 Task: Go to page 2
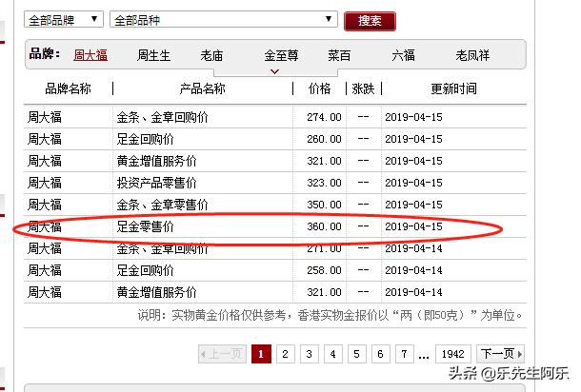click(x=285, y=354)
